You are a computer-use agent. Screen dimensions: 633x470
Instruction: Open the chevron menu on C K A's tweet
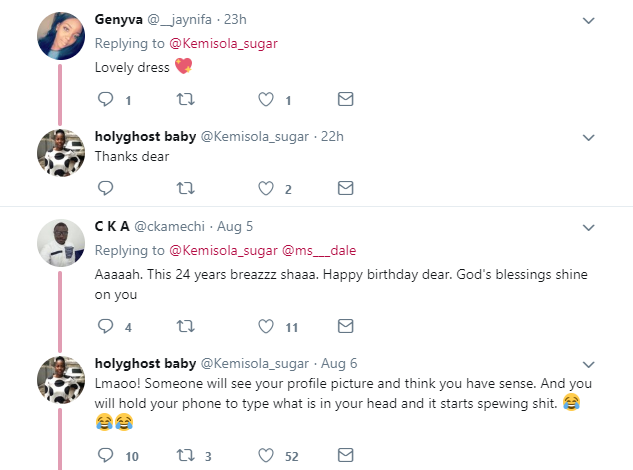click(x=589, y=227)
